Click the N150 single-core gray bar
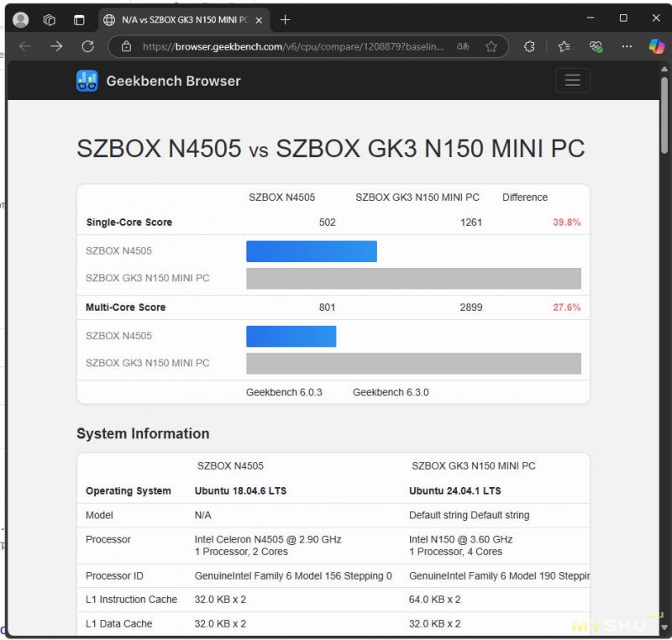The width and height of the screenshot is (672, 640). 413,279
